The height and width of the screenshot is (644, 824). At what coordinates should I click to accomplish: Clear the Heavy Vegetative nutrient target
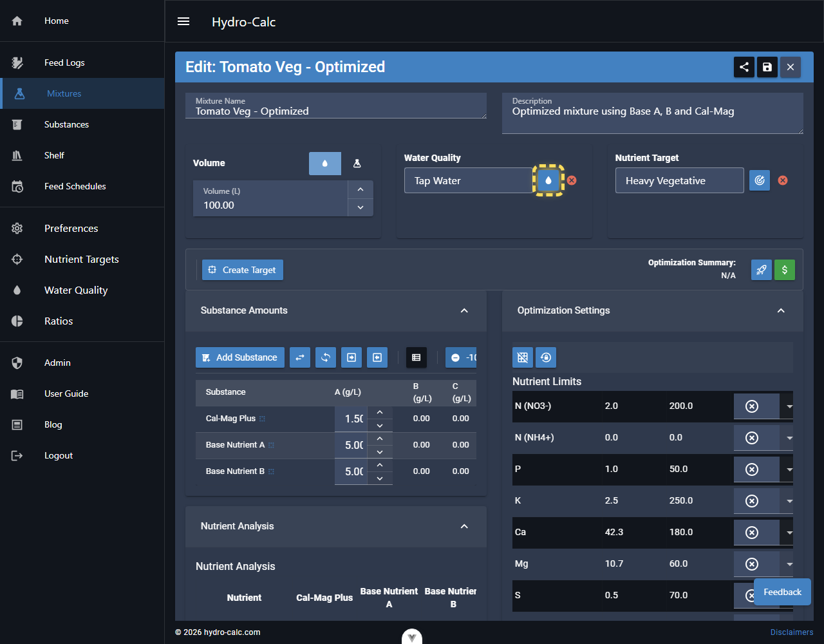click(x=783, y=180)
